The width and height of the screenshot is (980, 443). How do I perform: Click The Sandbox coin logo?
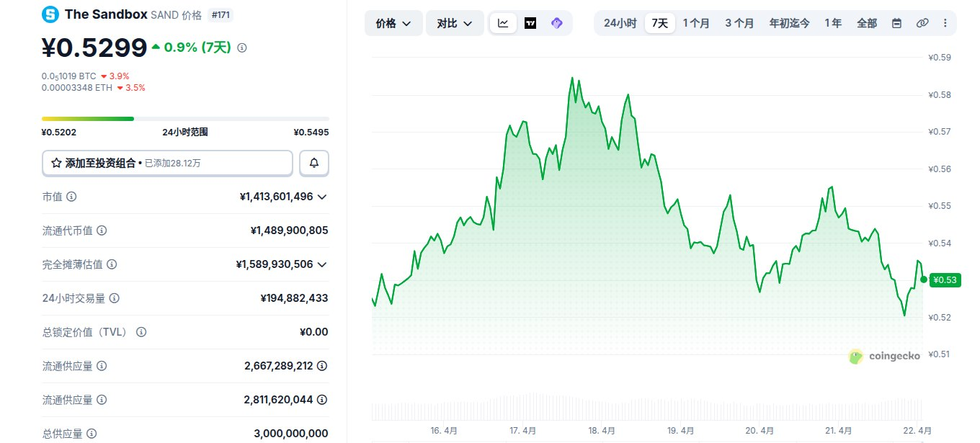click(50, 14)
